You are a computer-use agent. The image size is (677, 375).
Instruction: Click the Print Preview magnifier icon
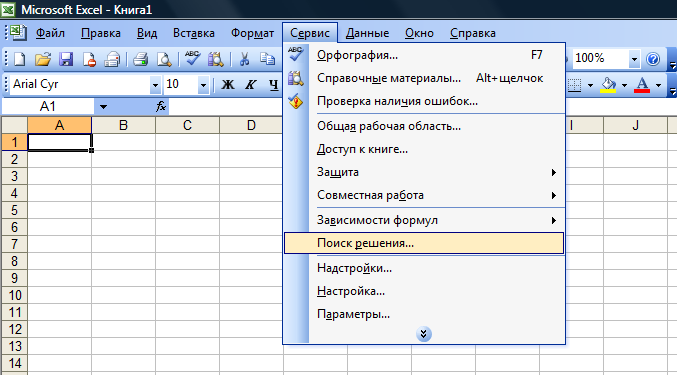point(164,59)
